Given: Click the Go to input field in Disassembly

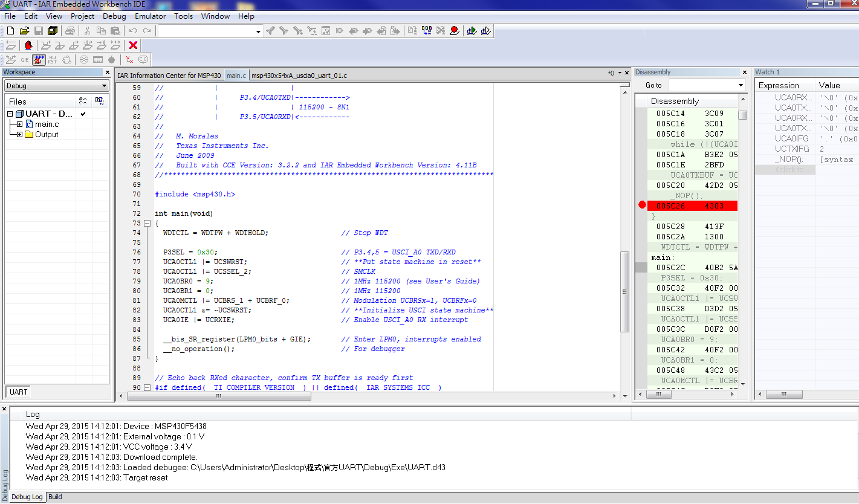Looking at the screenshot, I should [x=701, y=85].
